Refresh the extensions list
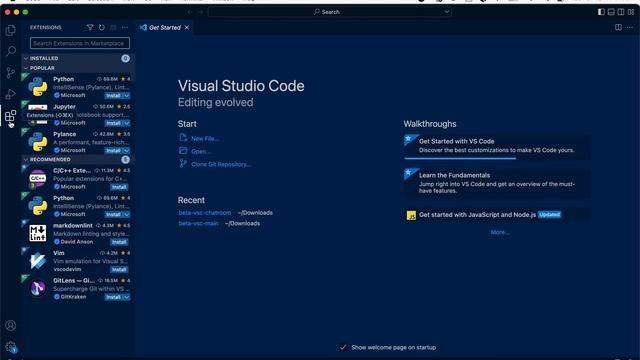This screenshot has height=360, width=640. point(102,27)
